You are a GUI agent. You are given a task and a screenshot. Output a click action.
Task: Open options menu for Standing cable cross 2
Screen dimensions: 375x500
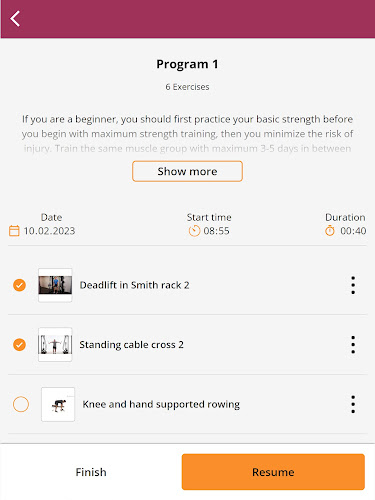pos(353,344)
